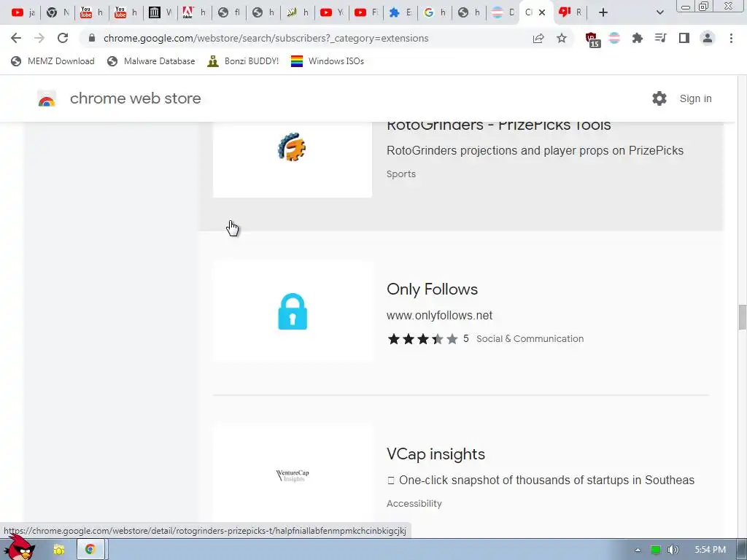
Task: Switch to the first YouTube tab
Action: (23, 12)
